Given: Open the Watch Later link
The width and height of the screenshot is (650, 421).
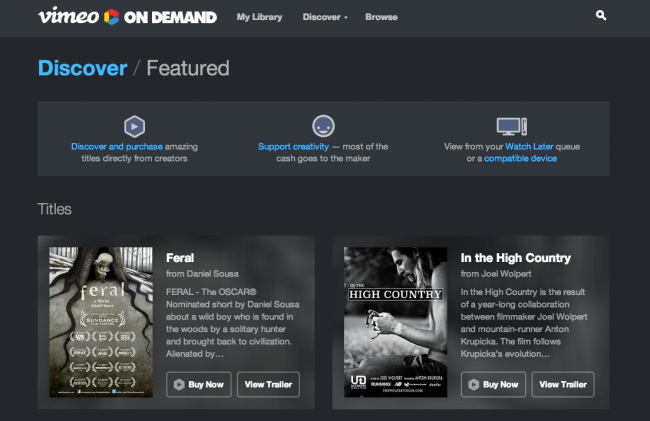Looking at the screenshot, I should (x=529, y=146).
